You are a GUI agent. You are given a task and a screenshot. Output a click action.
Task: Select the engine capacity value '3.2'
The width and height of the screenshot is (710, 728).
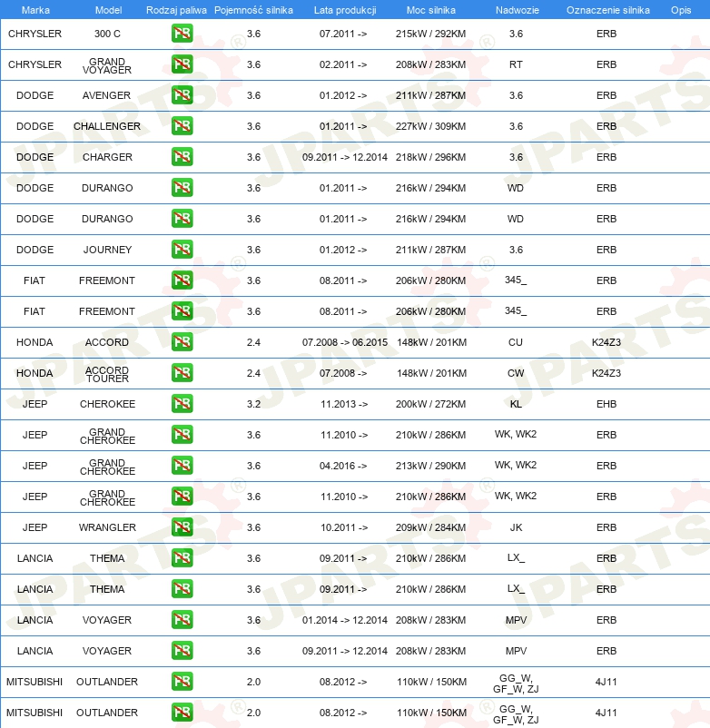tap(253, 404)
